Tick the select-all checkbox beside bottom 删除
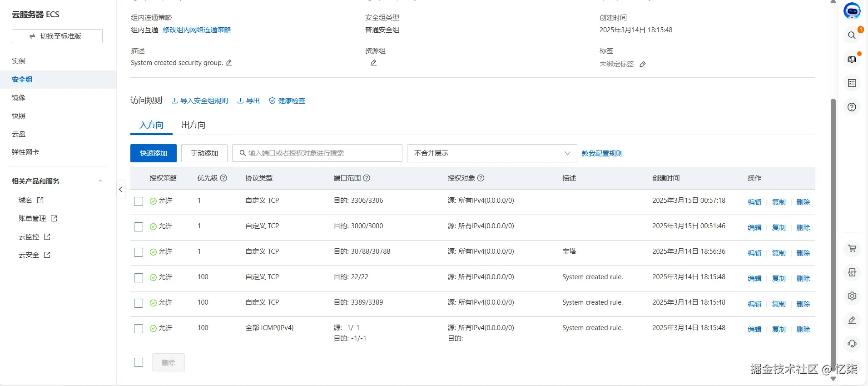 point(139,362)
